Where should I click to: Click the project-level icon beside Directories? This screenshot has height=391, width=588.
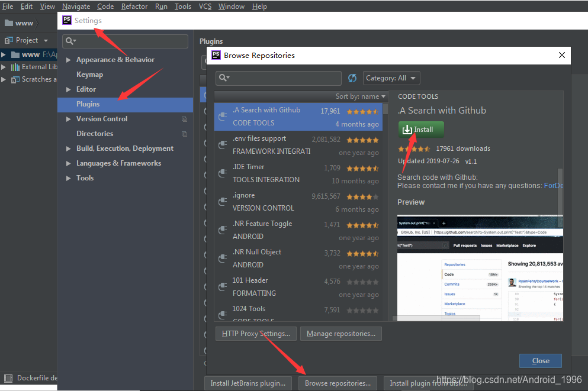point(185,134)
